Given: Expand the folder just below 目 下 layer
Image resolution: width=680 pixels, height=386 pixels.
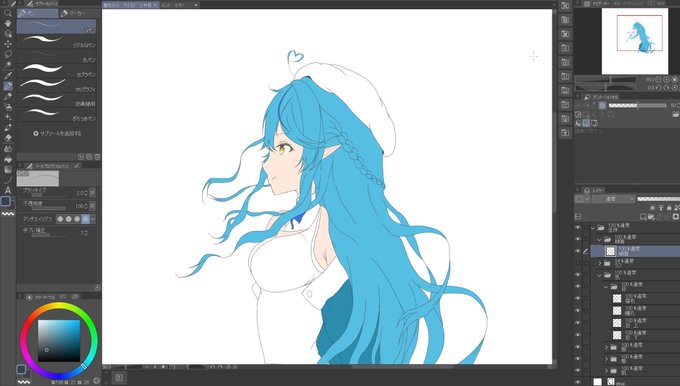Looking at the screenshot, I should (606, 347).
